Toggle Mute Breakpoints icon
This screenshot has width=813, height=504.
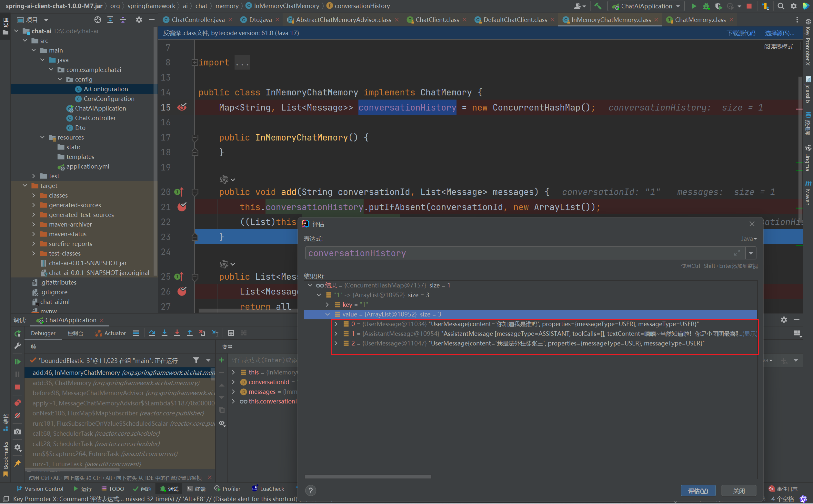[17, 415]
